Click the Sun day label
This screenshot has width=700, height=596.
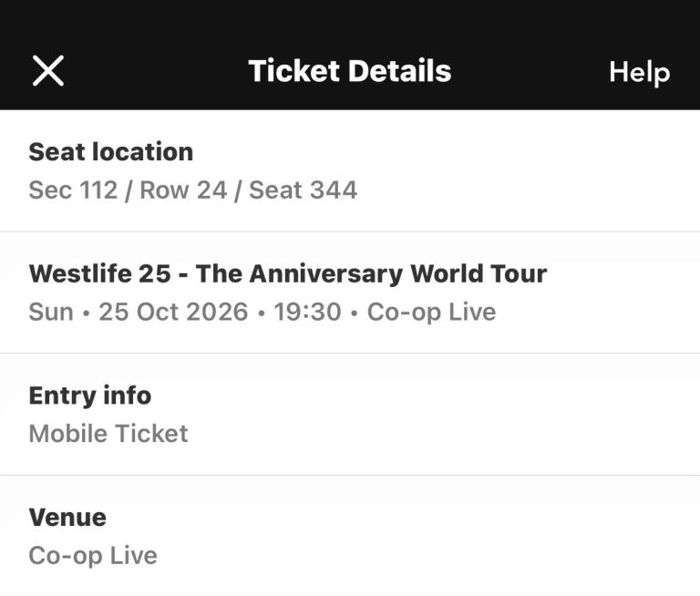[50, 312]
